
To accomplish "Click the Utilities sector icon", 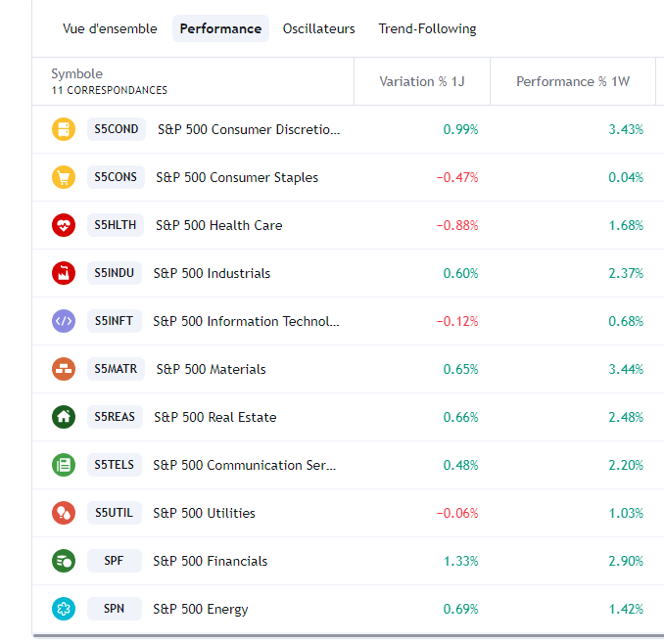I will click(x=63, y=513).
